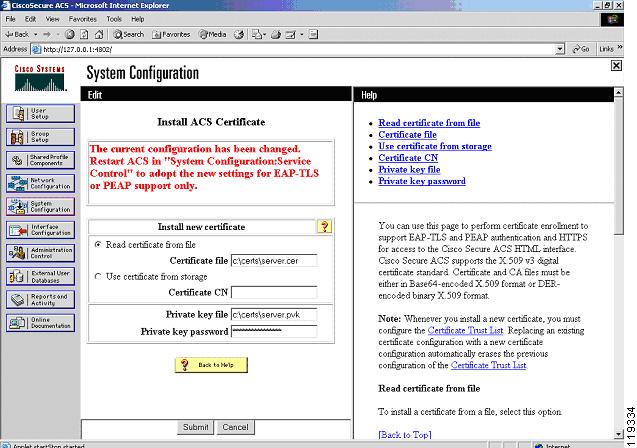Click the Mail toolbar icon
The width and height of the screenshot is (637, 448).
point(256,35)
